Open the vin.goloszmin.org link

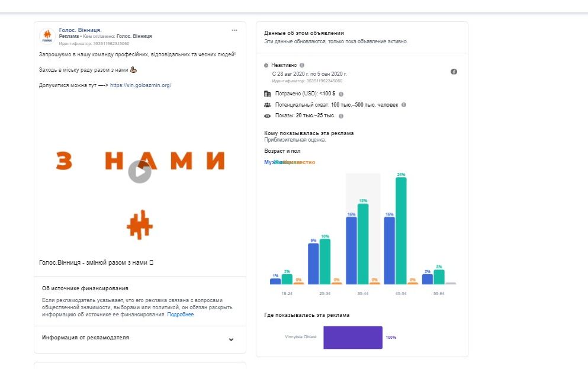click(140, 85)
